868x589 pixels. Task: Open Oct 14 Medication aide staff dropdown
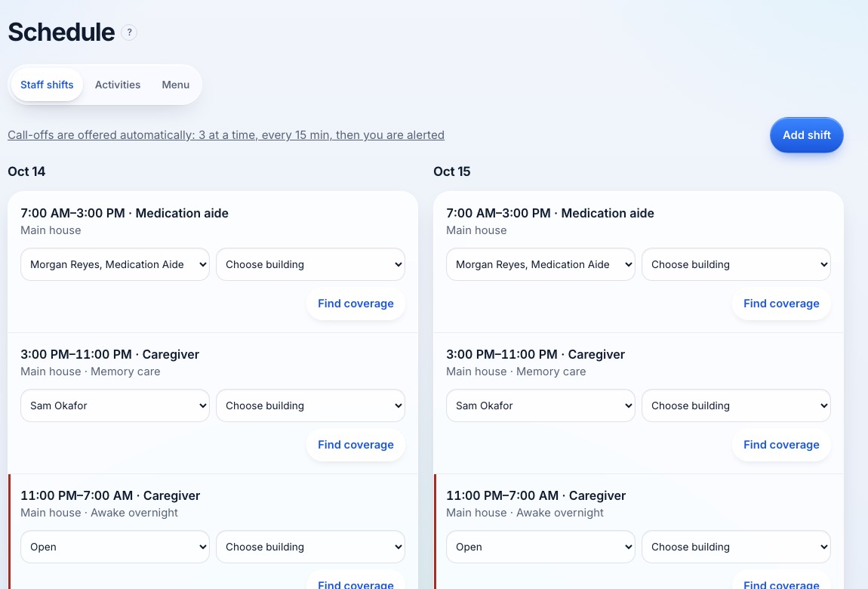[x=115, y=264]
